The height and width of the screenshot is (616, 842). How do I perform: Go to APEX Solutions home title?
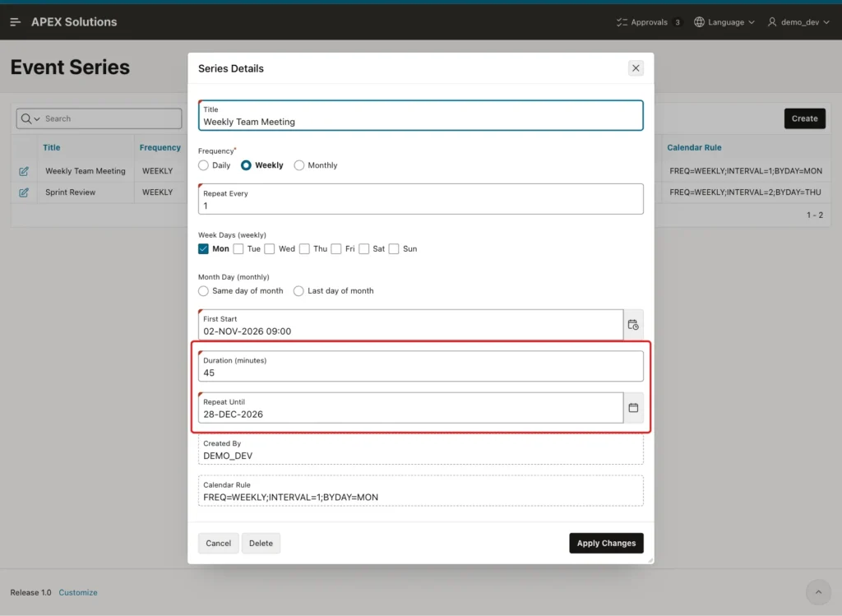(74, 22)
